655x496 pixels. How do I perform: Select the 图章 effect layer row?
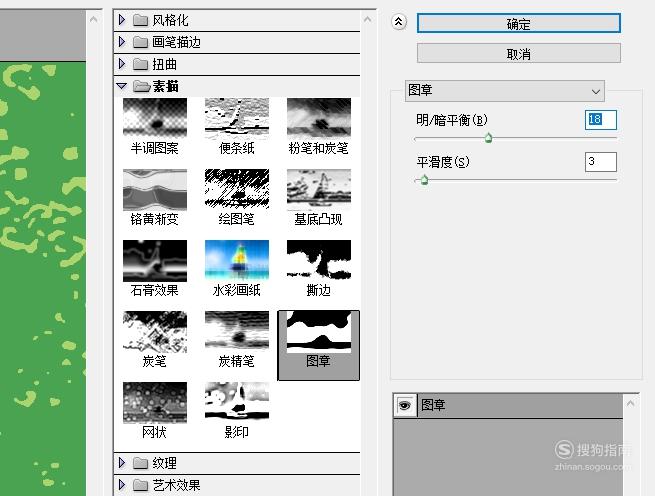pos(508,405)
